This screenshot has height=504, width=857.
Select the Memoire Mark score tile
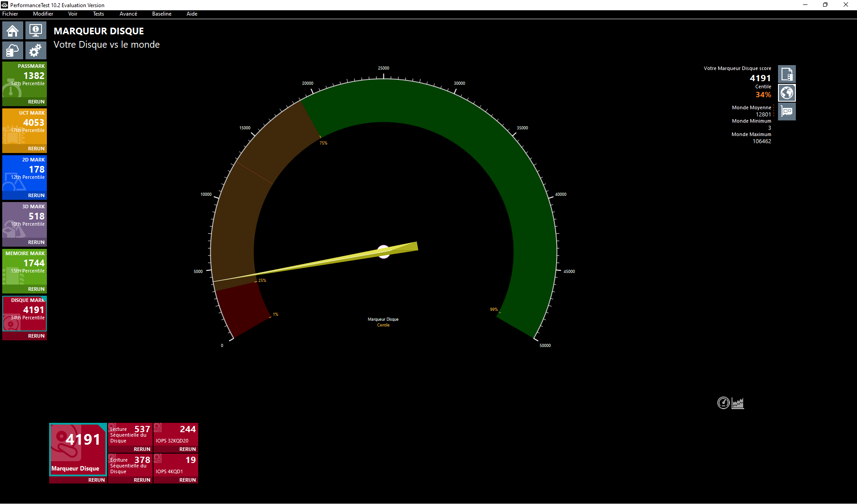(x=25, y=266)
